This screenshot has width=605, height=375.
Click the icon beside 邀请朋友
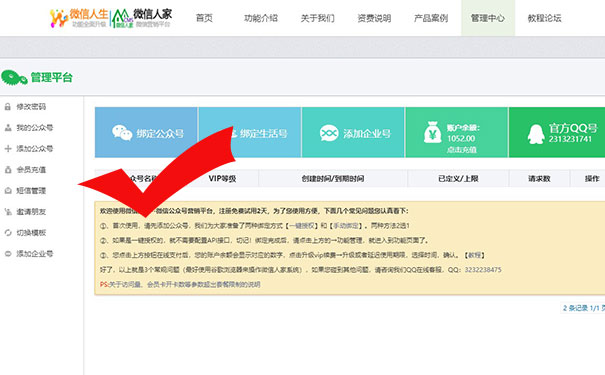pos(8,211)
